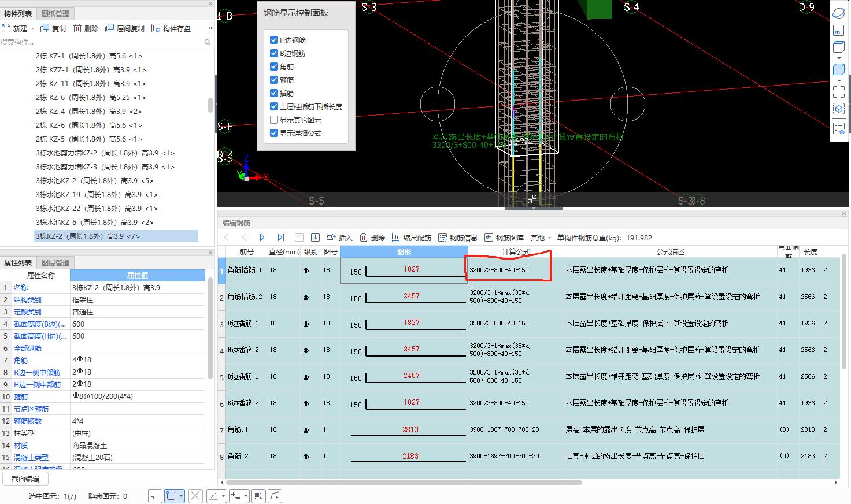Screen dimensions: 851x504
Task: Toggle the 显示详细公式 checkbox
Action: point(274,133)
